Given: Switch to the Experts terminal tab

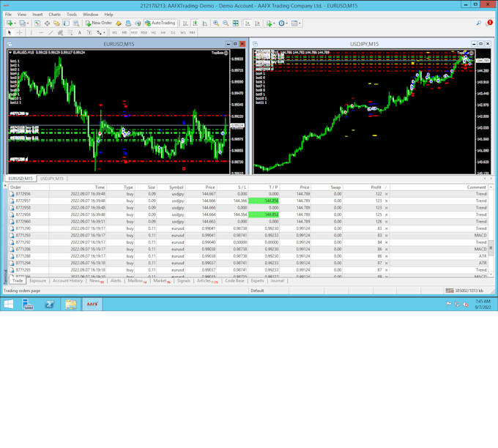Looking at the screenshot, I should click(x=257, y=280).
